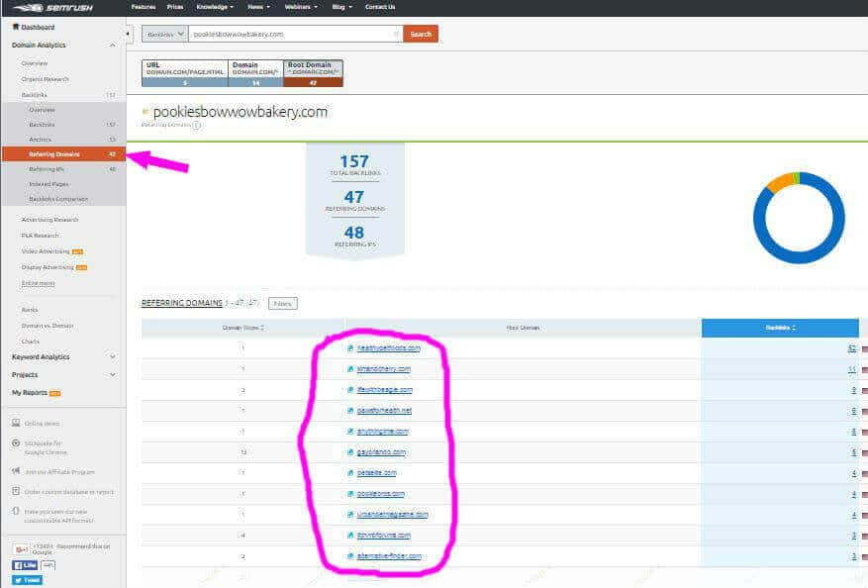This screenshot has height=588, width=868.
Task: Open Display Advertising in sidebar
Action: pos(48,267)
